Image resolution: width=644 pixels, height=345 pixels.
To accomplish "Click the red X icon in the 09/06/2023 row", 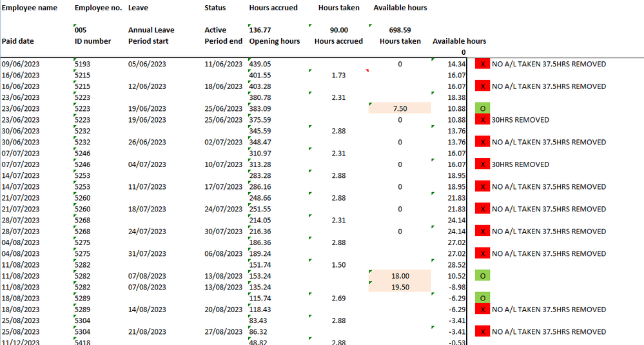I will click(x=482, y=64).
